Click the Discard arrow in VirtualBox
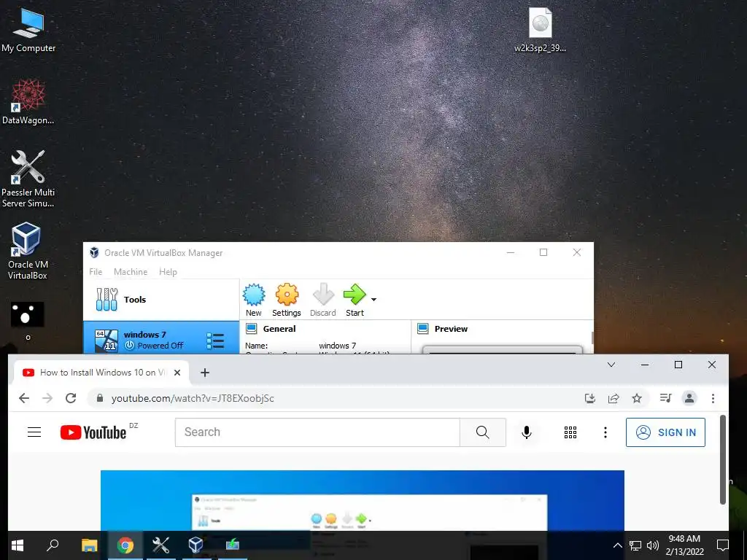This screenshot has width=747, height=560. coord(323,300)
